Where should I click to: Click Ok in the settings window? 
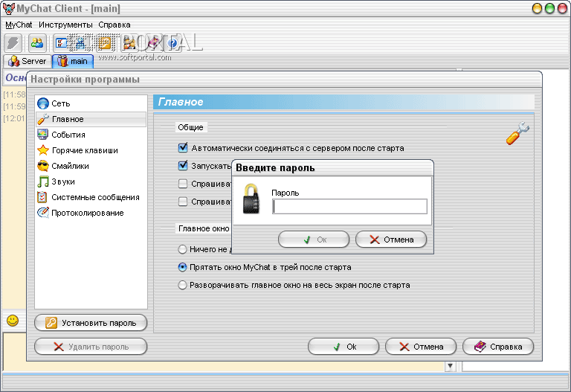pos(343,347)
